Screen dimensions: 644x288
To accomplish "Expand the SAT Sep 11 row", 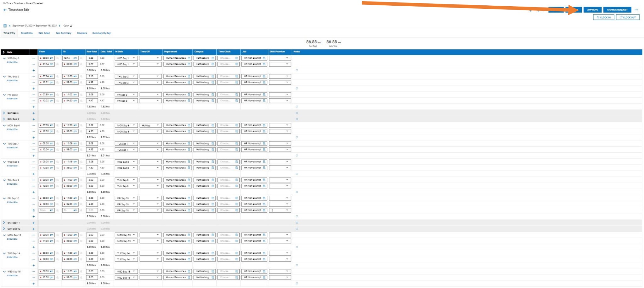I will 4,223.
